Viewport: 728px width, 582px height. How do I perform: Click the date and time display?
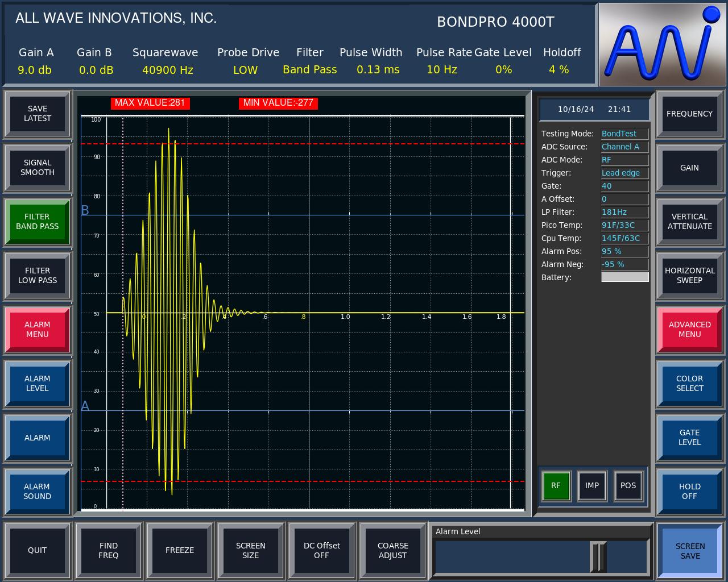(x=594, y=109)
